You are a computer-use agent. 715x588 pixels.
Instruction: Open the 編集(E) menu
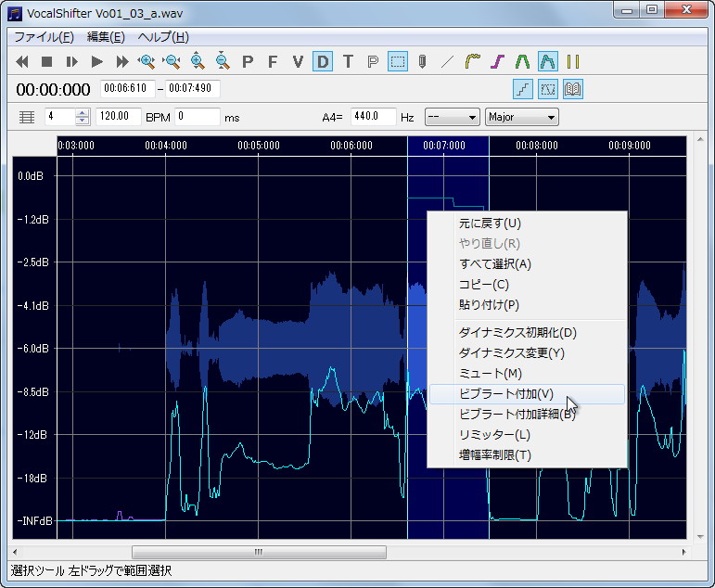pos(106,37)
